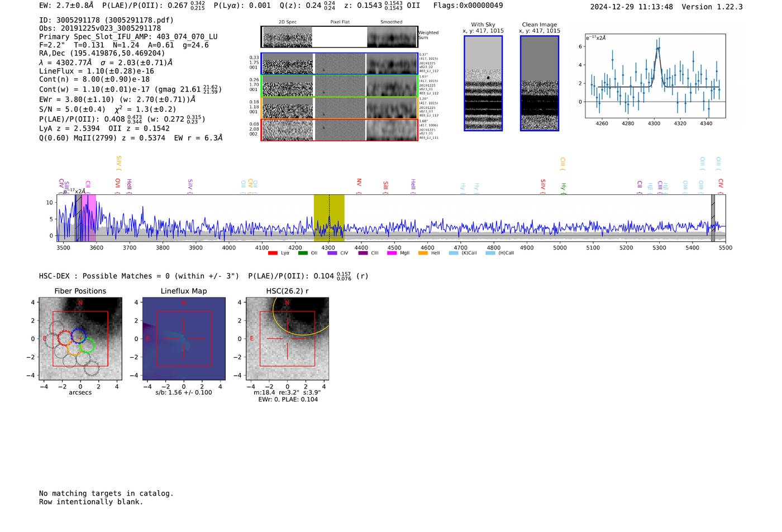782x532 pixels.
Task: Click the 'ID: 3005291178' line
Action: click(106, 20)
